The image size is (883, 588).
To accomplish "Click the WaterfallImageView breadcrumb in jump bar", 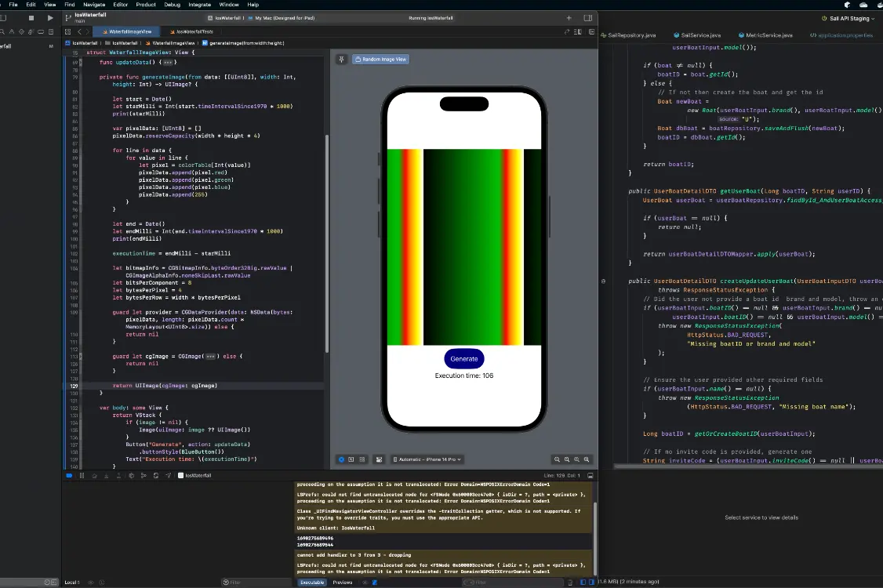I will point(170,43).
